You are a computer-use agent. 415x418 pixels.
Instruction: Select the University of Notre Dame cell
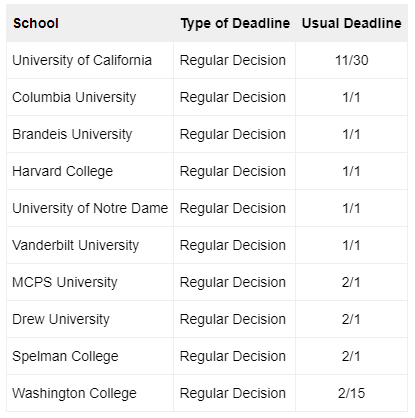point(90,208)
